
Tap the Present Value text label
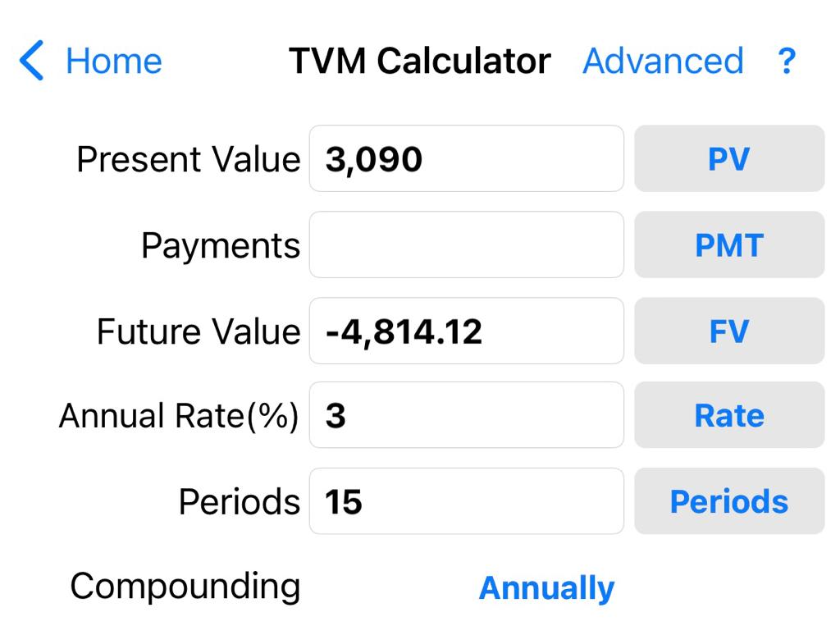point(189,159)
